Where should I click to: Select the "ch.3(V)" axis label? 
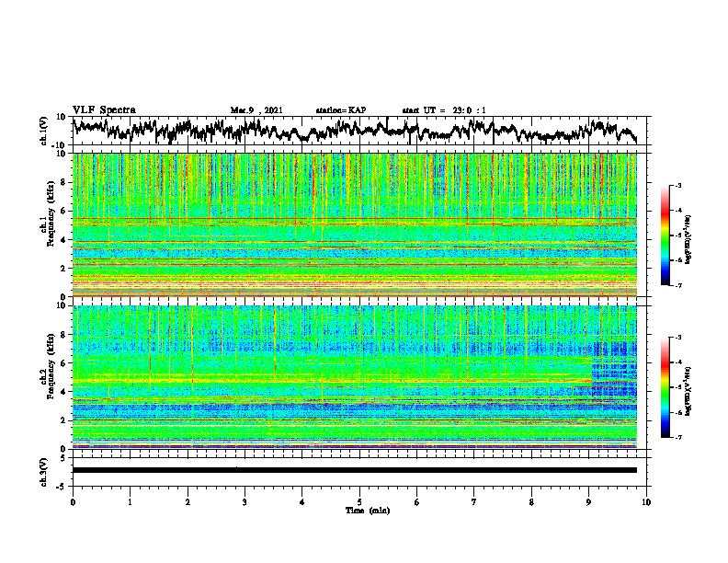(44, 473)
